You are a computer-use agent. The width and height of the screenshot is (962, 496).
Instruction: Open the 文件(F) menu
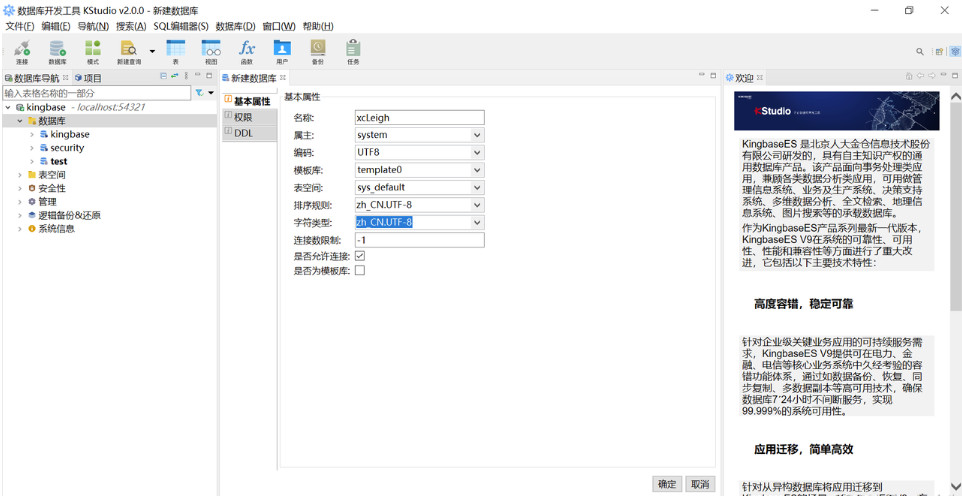(x=20, y=26)
